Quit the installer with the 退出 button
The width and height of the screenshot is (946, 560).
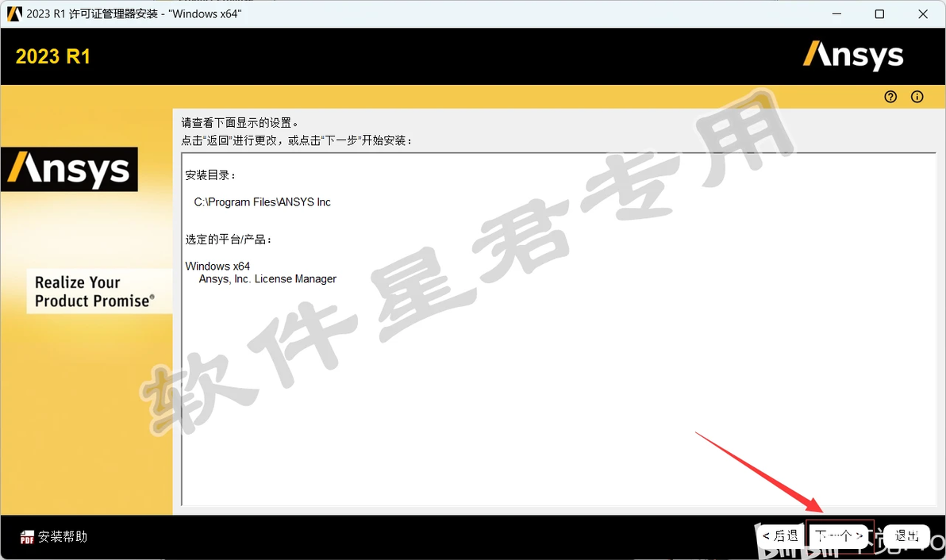point(906,535)
